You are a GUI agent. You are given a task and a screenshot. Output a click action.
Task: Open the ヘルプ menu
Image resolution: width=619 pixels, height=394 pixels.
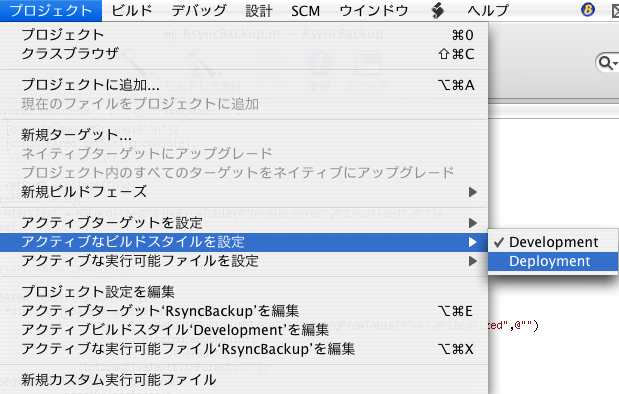488,10
